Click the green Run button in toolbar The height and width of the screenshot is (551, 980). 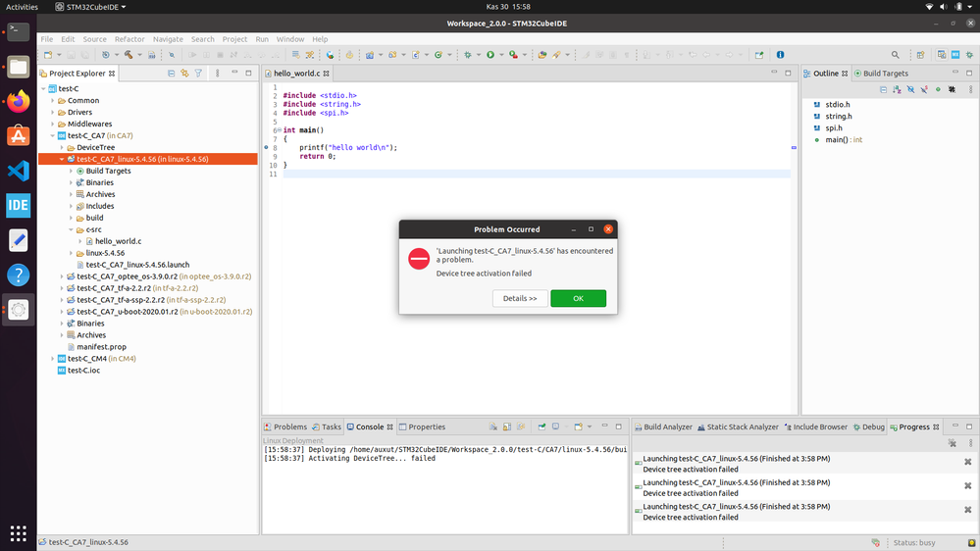(490, 55)
